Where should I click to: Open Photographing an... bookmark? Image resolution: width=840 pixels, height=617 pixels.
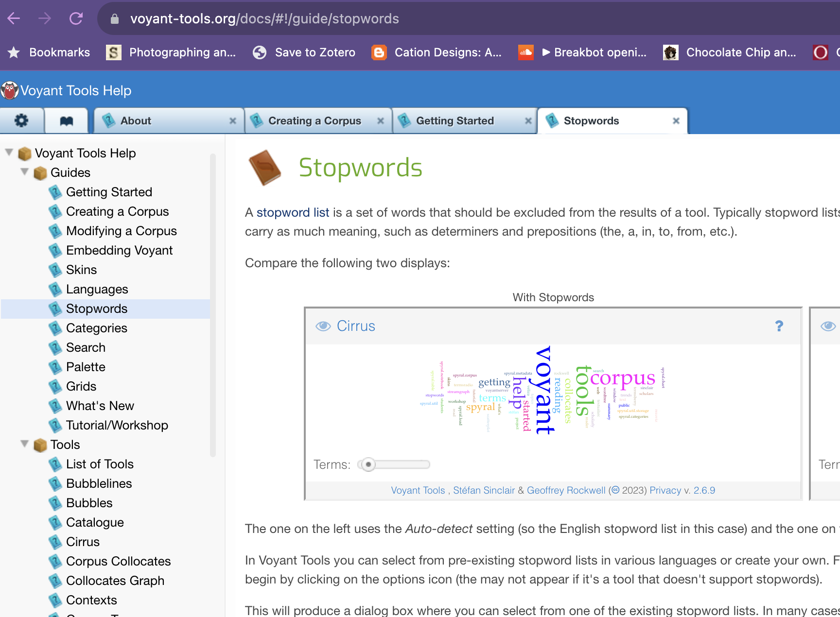[171, 52]
